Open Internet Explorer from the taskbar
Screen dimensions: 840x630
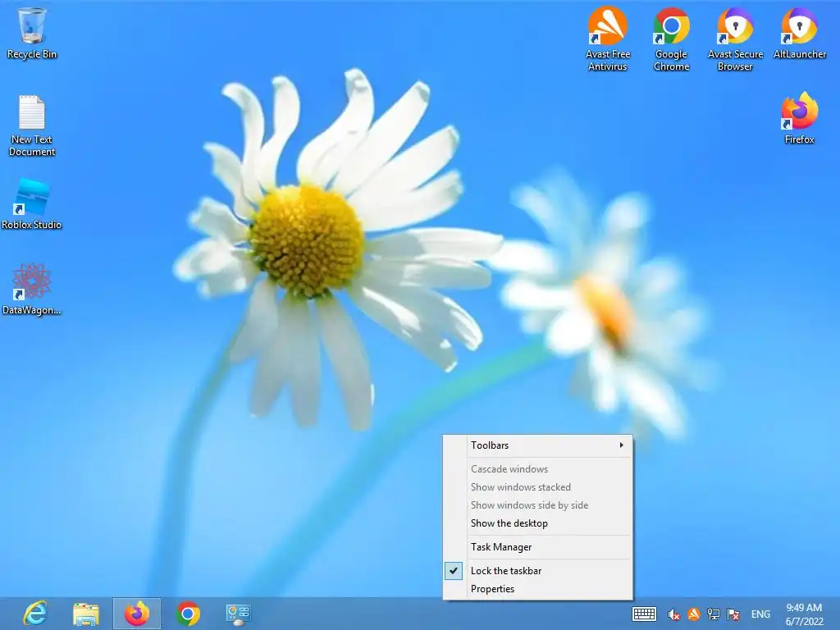click(x=35, y=614)
